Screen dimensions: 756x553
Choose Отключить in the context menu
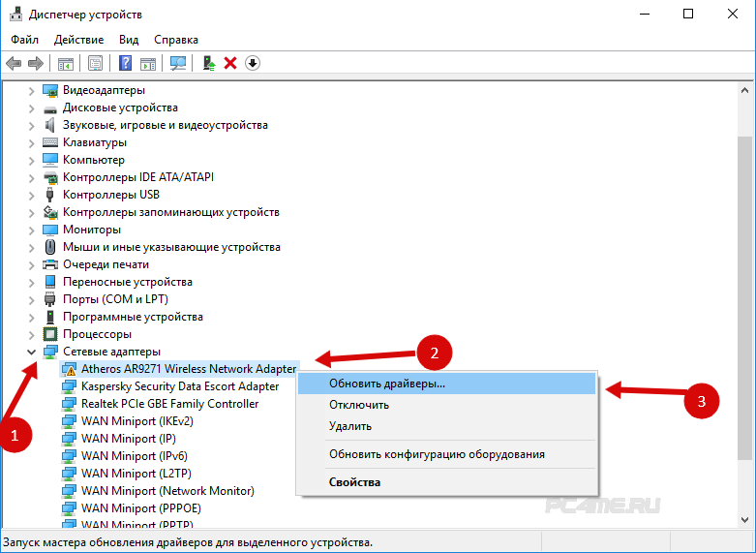pyautogui.click(x=446, y=405)
